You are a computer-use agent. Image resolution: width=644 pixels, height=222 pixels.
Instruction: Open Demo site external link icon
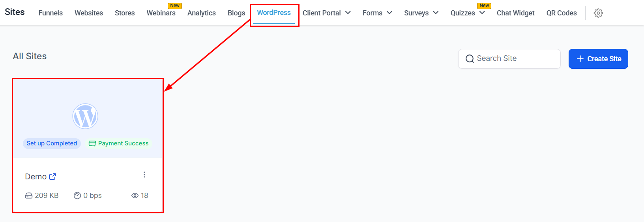(x=52, y=177)
